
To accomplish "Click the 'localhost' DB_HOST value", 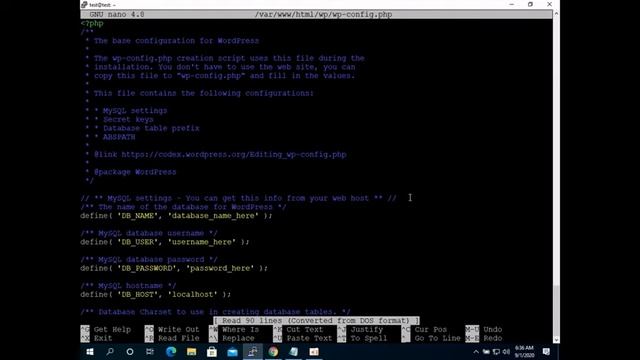I will pyautogui.click(x=193, y=294).
